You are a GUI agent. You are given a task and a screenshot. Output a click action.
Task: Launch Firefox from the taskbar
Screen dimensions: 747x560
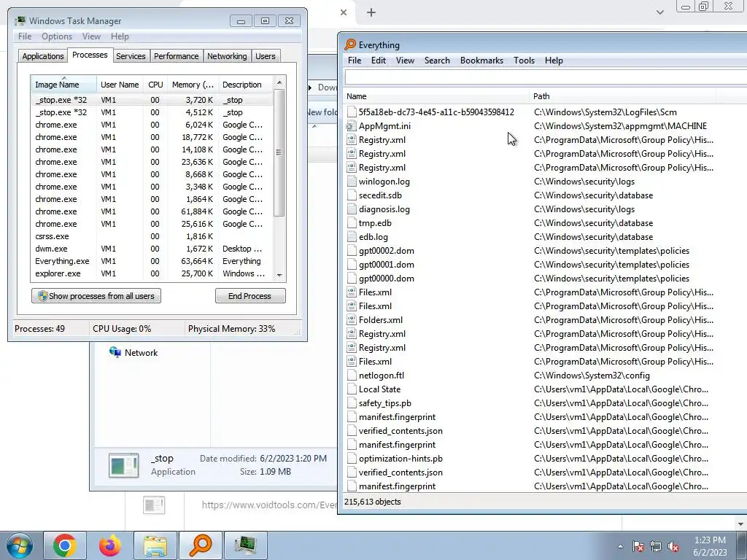click(x=110, y=545)
